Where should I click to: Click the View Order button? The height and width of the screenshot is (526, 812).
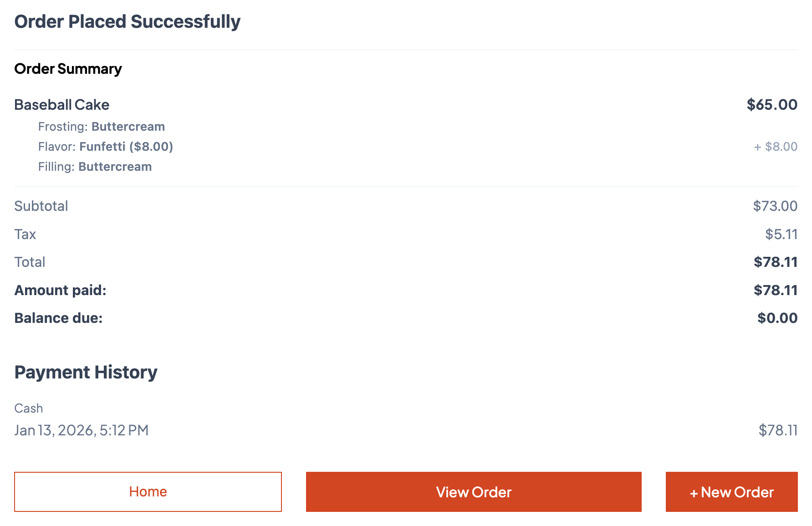(x=474, y=492)
